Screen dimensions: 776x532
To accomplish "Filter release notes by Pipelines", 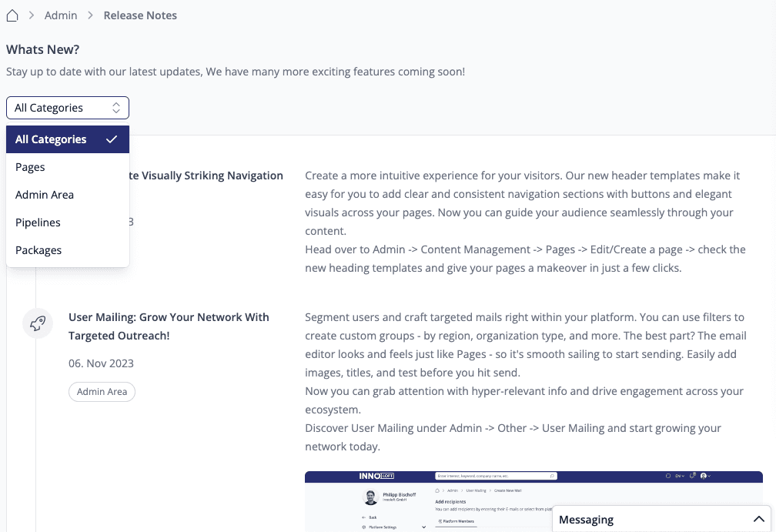I will (38, 223).
